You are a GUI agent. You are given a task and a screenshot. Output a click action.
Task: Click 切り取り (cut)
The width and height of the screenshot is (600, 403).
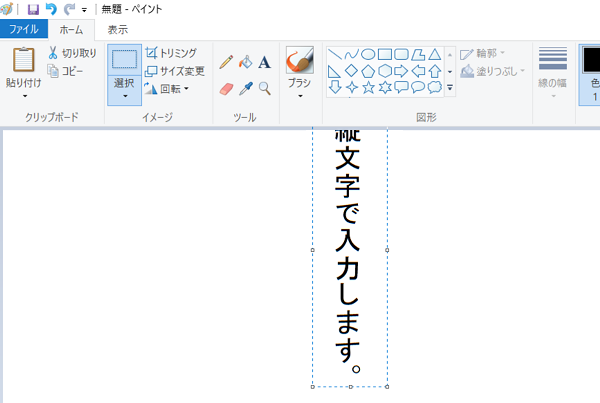pos(72,53)
